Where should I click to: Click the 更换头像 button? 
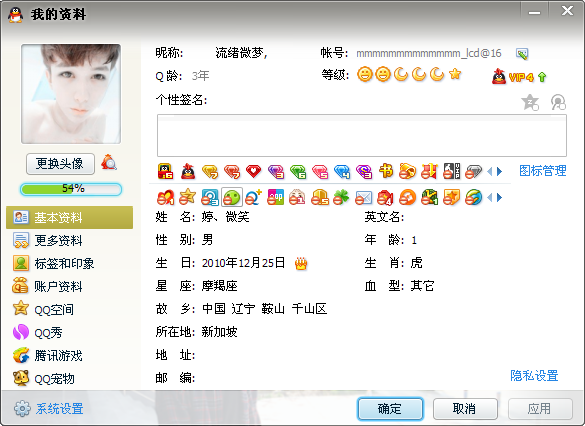pos(60,163)
